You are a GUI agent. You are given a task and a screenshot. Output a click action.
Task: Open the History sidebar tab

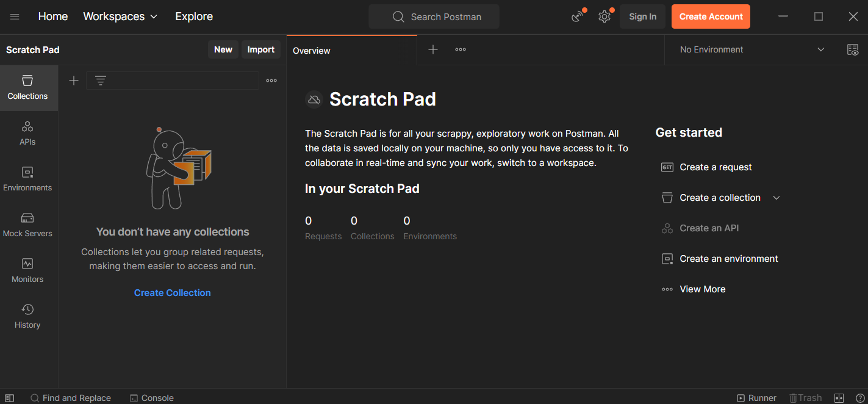coord(27,317)
